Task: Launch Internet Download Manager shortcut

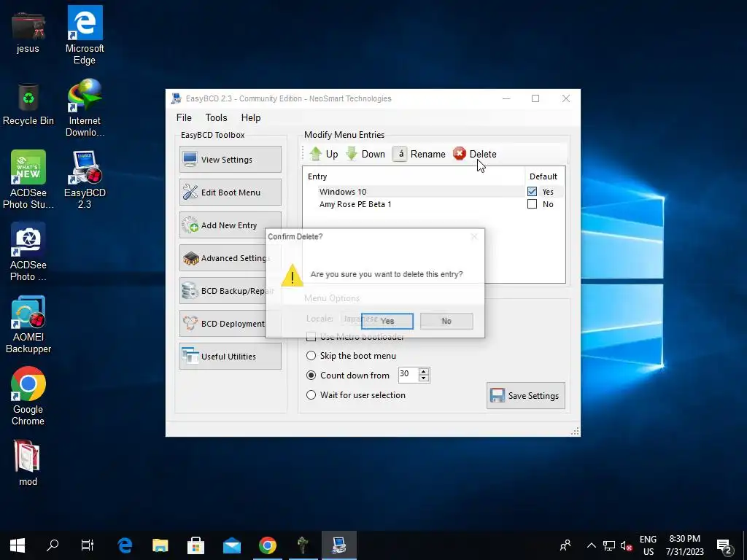Action: point(85,108)
